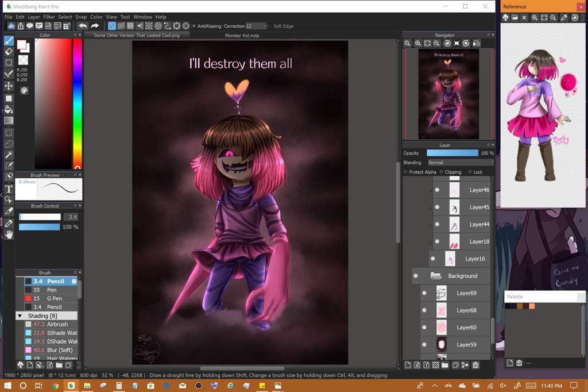Switch to the Monster Kid.mdp tab
Screen dimensions: 588x392
(242, 35)
